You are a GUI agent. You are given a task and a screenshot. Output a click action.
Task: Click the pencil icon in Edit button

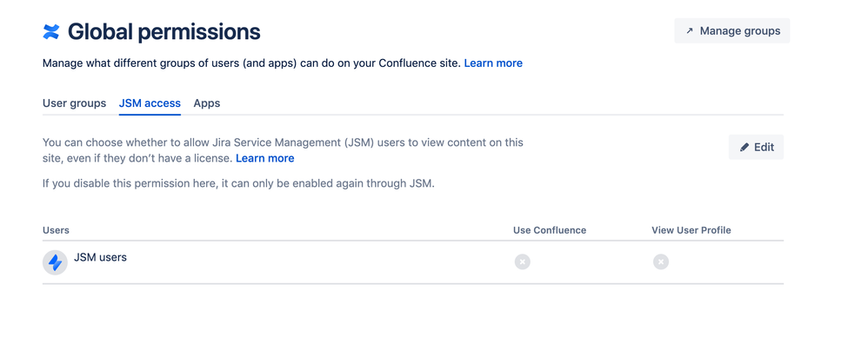point(744,148)
